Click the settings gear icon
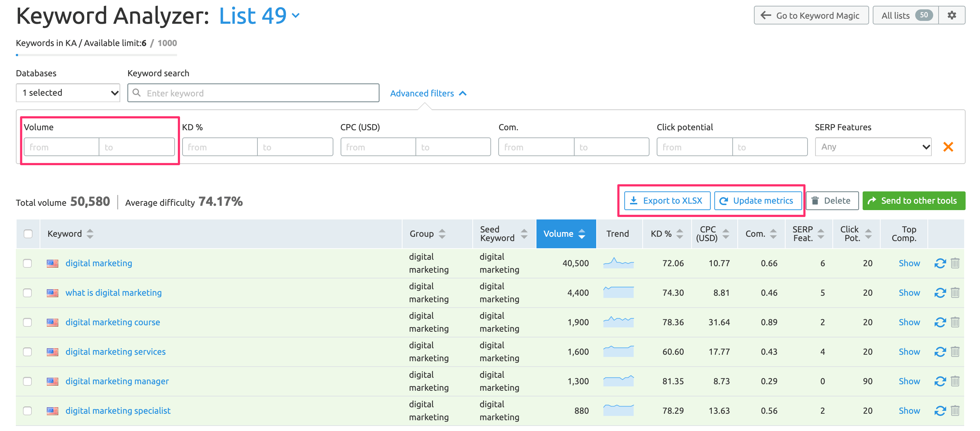This screenshot has height=431, width=980. click(952, 15)
